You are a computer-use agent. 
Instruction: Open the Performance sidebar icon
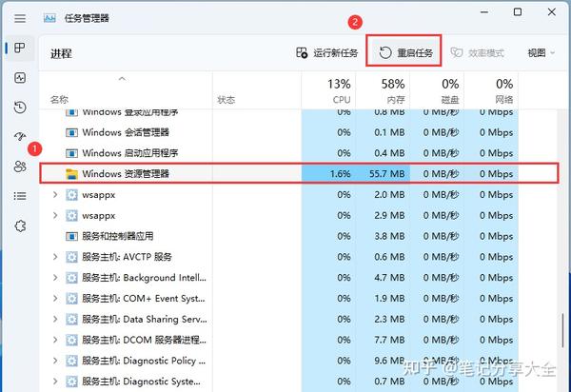point(20,77)
